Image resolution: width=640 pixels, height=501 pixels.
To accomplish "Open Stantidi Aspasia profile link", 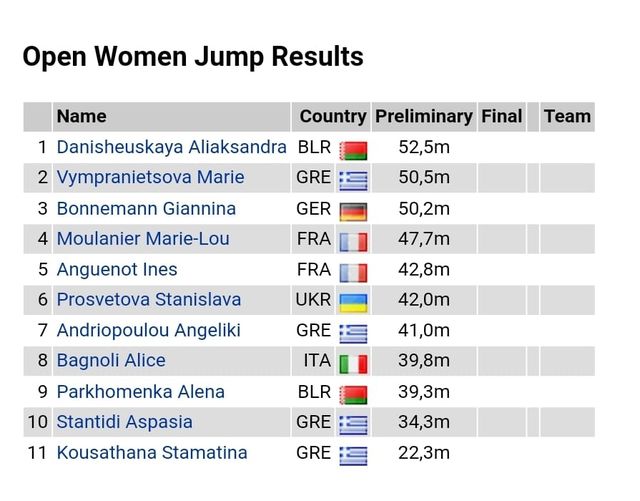I will tap(124, 422).
